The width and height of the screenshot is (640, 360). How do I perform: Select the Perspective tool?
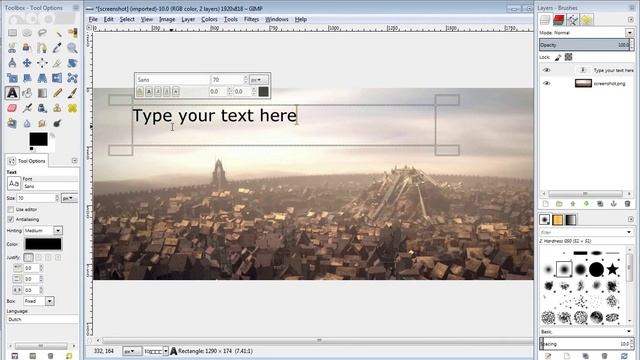[42, 78]
